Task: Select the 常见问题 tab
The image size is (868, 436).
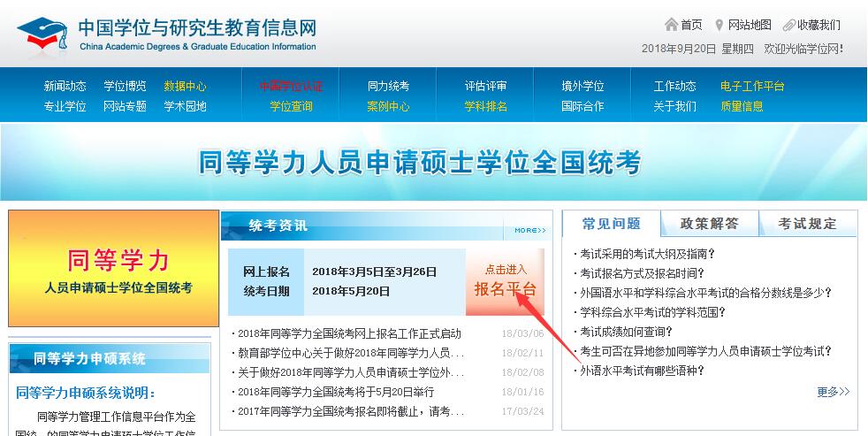Action: point(611,224)
